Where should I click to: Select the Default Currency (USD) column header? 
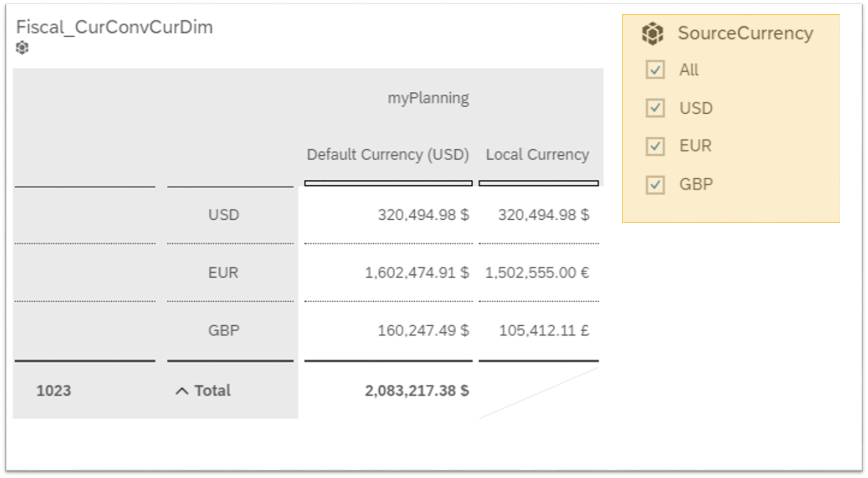pyautogui.click(x=387, y=155)
